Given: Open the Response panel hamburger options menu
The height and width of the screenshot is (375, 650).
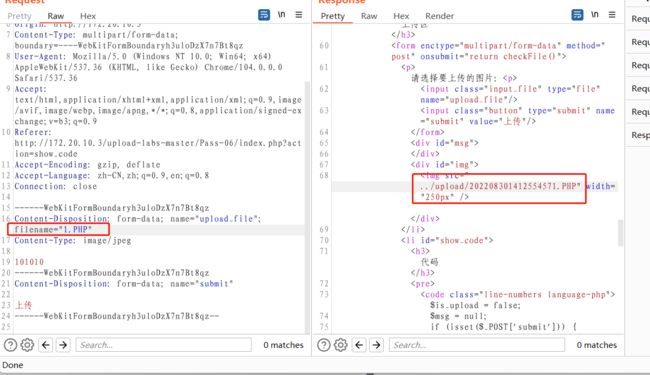Looking at the screenshot, I should click(612, 15).
